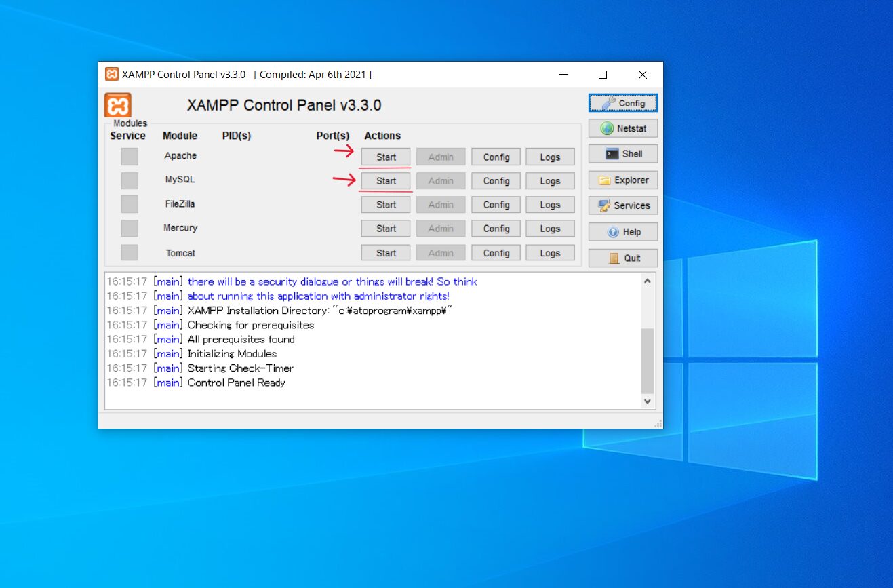Toggle Mercury service install checkbox

(130, 229)
